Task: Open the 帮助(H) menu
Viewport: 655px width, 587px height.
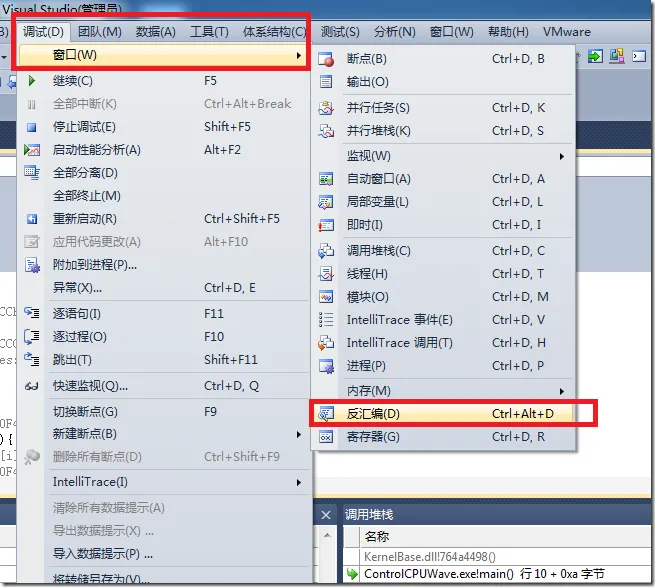Action: tap(508, 32)
